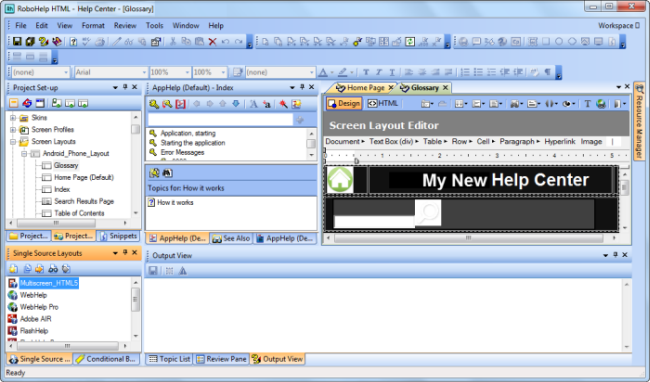Toggle Design view mode
650x382 pixels.
[x=344, y=104]
